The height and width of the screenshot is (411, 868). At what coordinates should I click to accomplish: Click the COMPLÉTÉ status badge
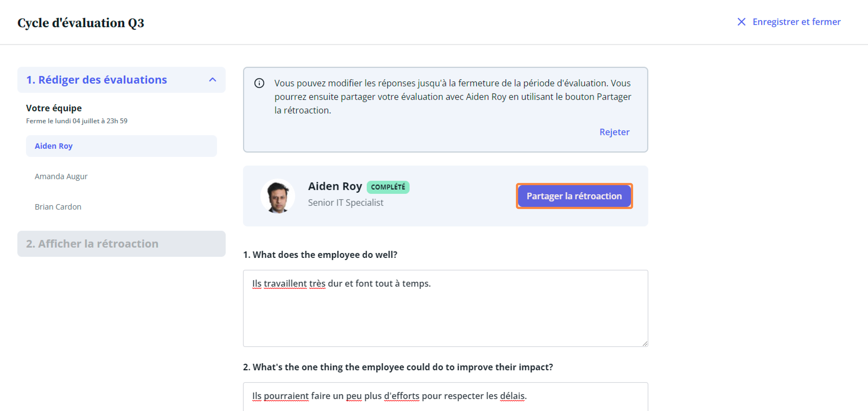click(x=388, y=187)
